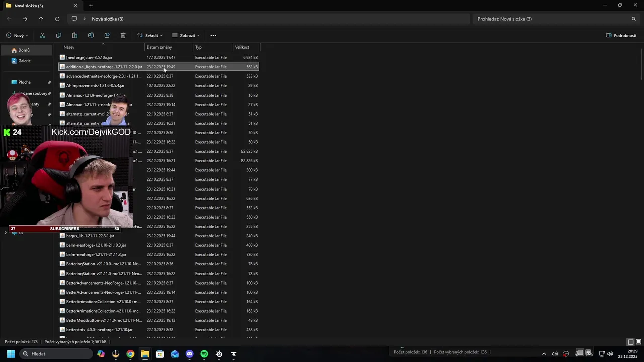The image size is (644, 362).
Task: Sort by Datum změny column header
Action: 169,47
